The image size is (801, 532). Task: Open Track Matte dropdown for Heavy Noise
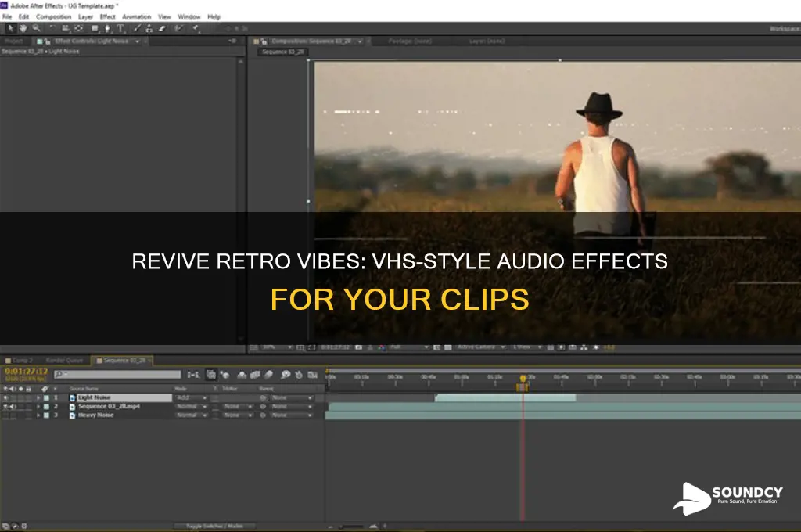click(238, 415)
